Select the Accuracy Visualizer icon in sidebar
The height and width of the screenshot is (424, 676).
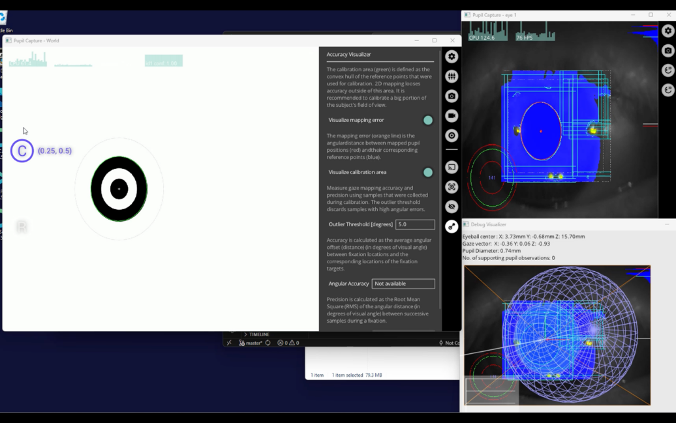click(451, 226)
